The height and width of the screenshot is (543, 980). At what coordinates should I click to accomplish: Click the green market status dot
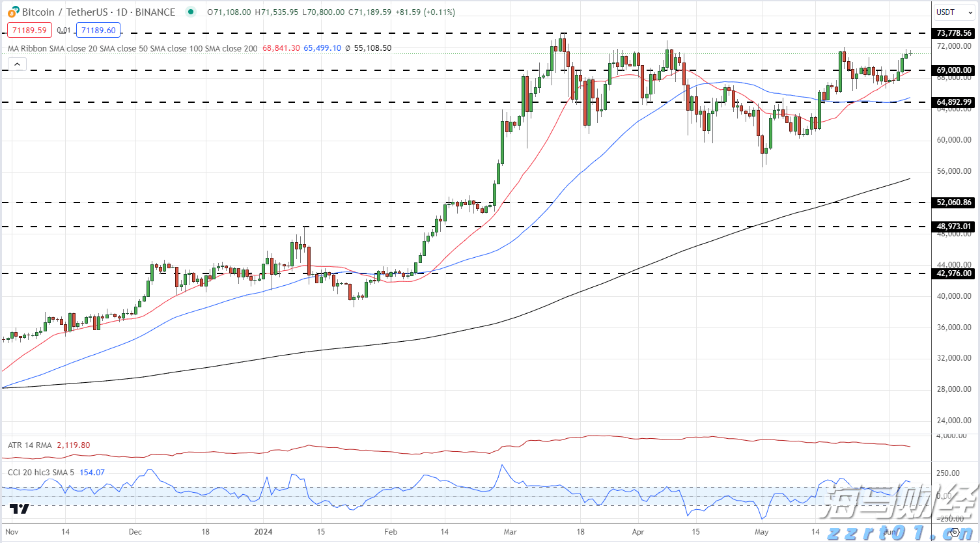pos(190,12)
